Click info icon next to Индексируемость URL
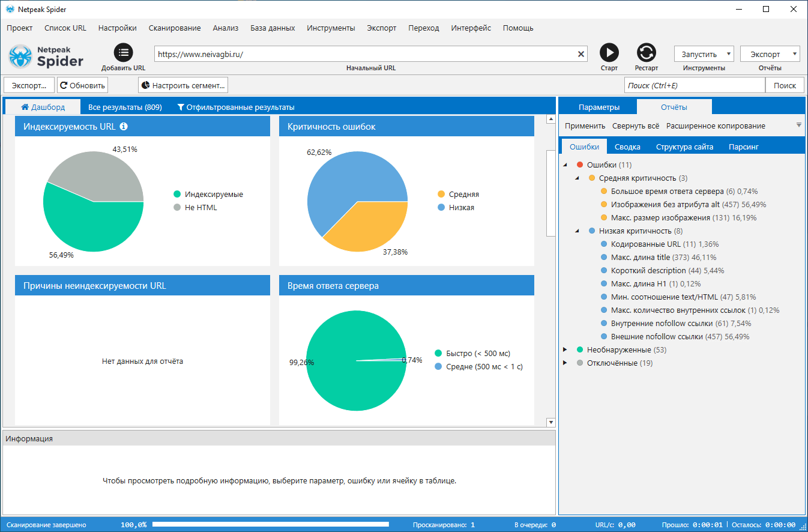The image size is (808, 532). click(x=124, y=127)
